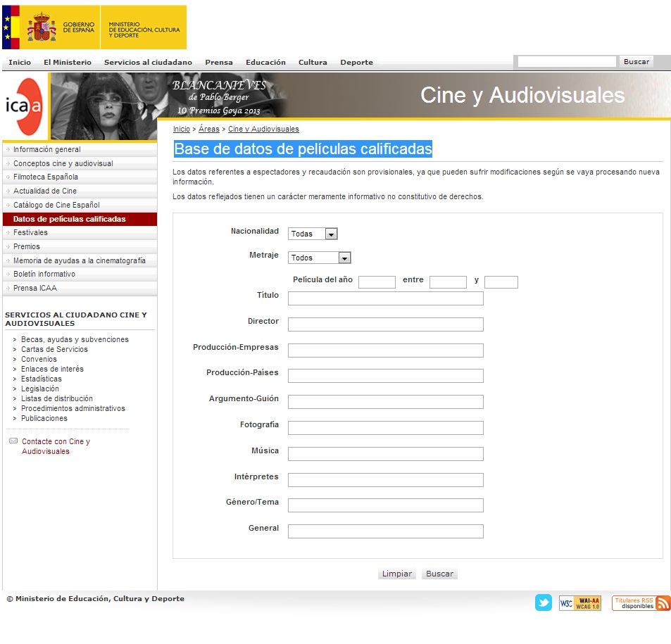This screenshot has height=644, width=671.
Task: Follow the Becas, ayudas y subvenciones link
Action: (x=75, y=339)
